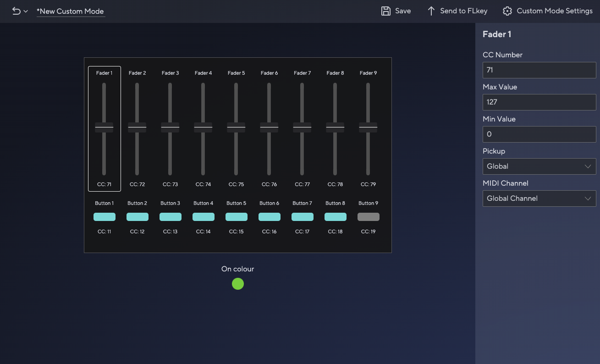Click the Save button label
This screenshot has width=600, height=364.
tap(403, 11)
